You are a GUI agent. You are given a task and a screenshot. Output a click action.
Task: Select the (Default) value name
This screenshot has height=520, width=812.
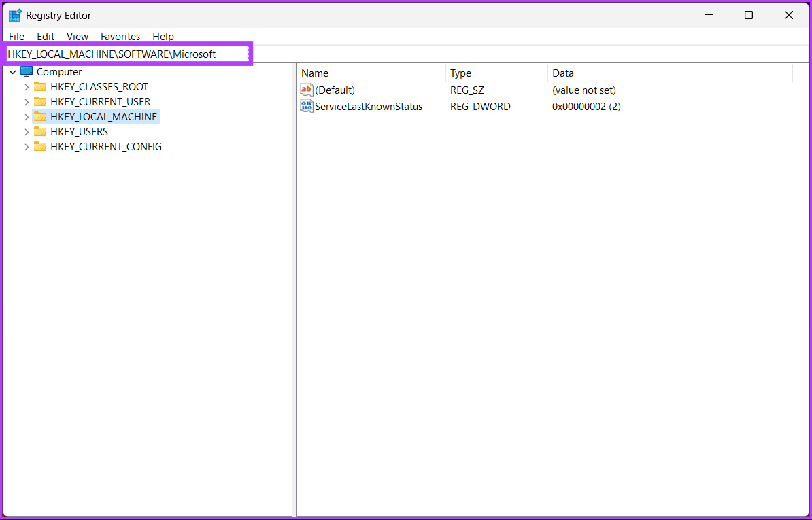click(335, 90)
